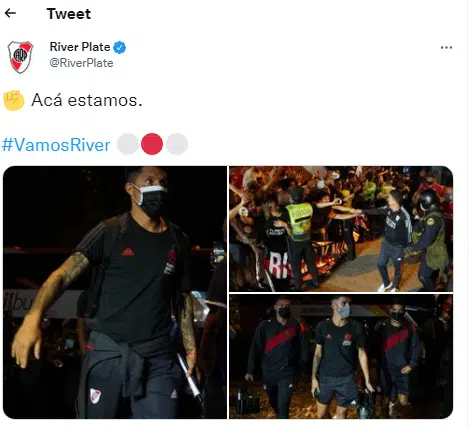The width and height of the screenshot is (475, 429).
Task: Click the River Plate club crest avatar
Action: tap(20, 57)
